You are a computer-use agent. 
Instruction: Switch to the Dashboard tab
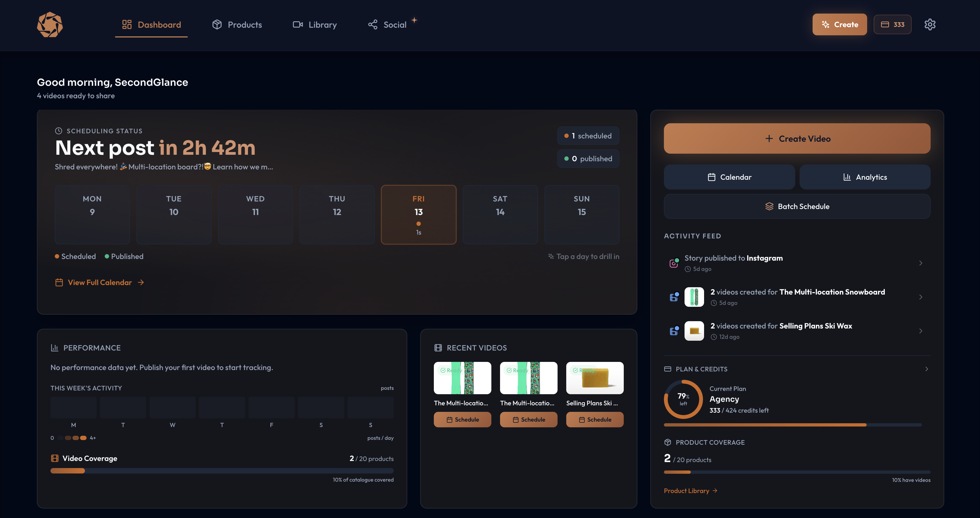click(x=151, y=24)
